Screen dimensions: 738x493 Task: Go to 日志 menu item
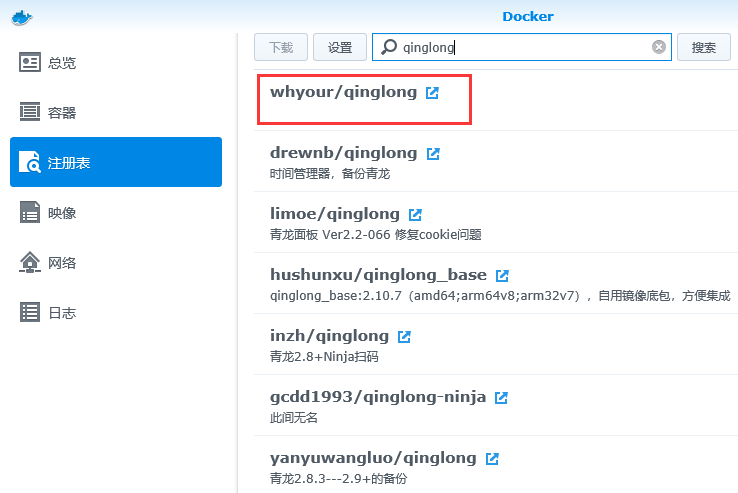tap(116, 312)
